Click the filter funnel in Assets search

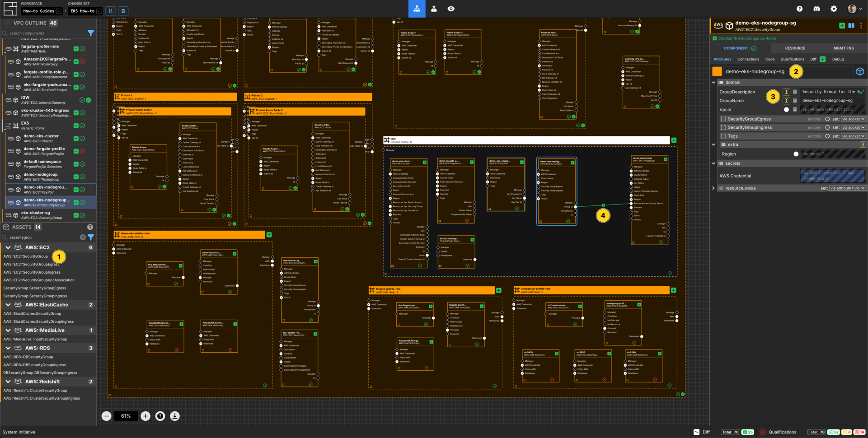[x=91, y=237]
